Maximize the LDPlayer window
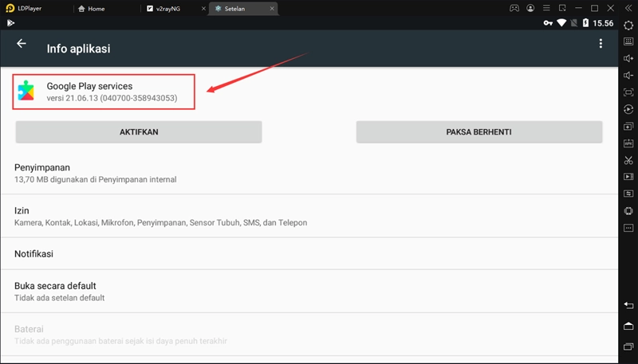The width and height of the screenshot is (638, 364). click(594, 8)
